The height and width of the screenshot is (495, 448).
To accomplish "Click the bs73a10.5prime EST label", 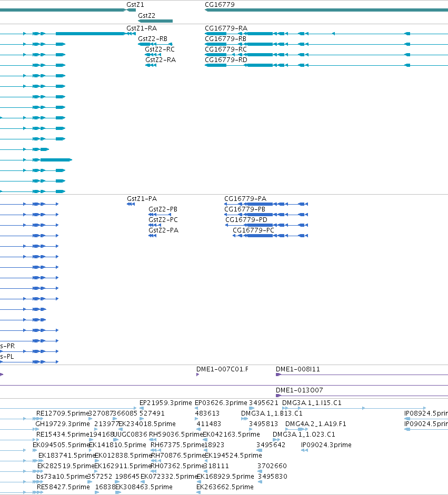I will [62, 477].
